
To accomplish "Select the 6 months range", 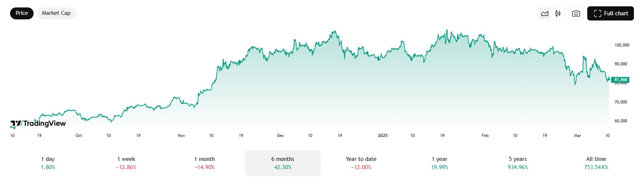I will pos(283,163).
